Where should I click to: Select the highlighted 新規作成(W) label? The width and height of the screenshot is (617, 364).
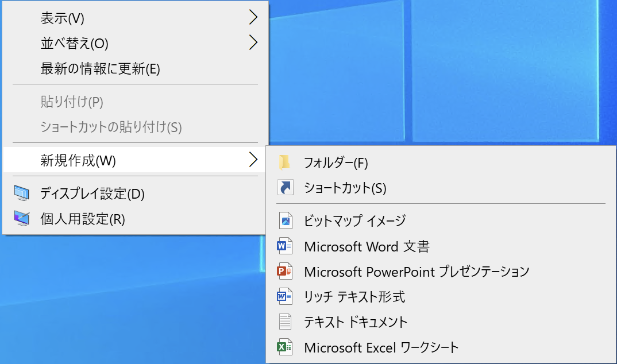click(78, 161)
